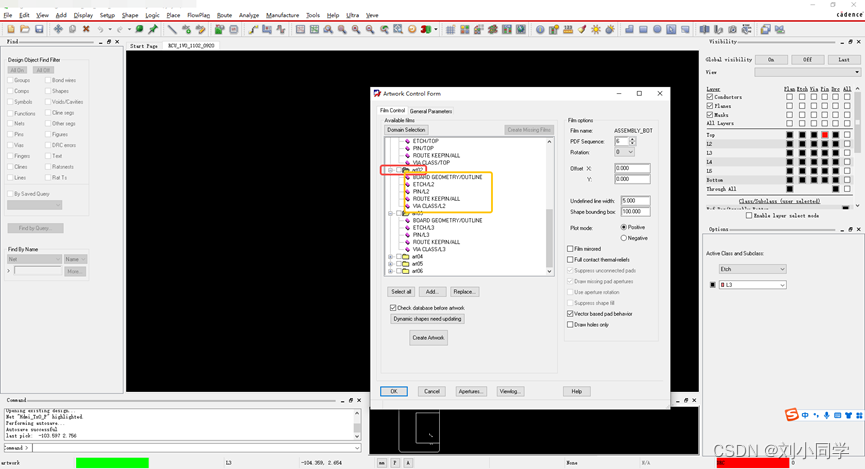This screenshot has height=469, width=865.
Task: Click the Measure ruler icon
Action: coord(568,29)
